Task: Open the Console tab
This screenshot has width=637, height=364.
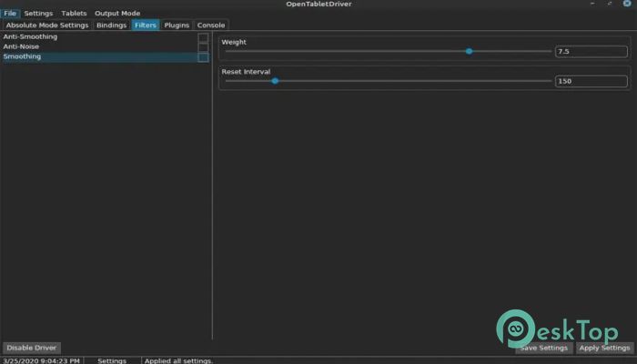Action: click(211, 25)
